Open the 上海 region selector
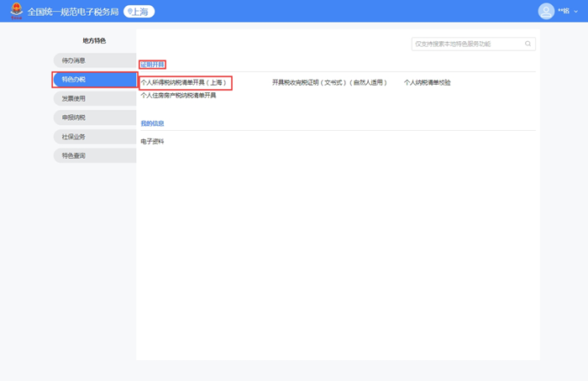Image resolution: width=588 pixels, height=381 pixels. coord(139,12)
